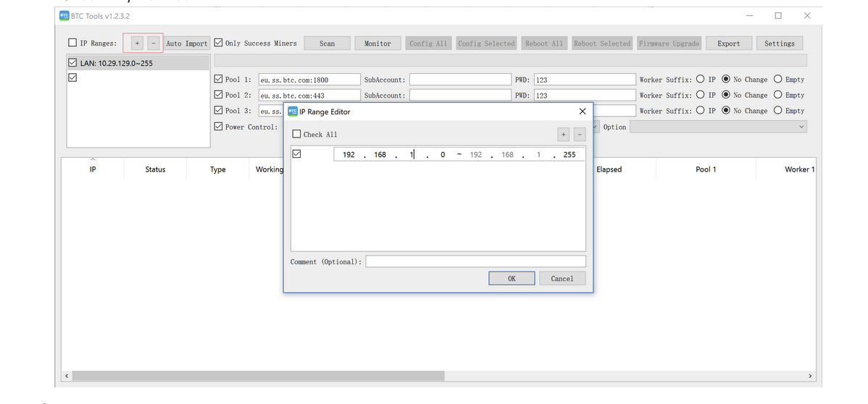
Task: Toggle the Check All checkbox
Action: pos(296,134)
